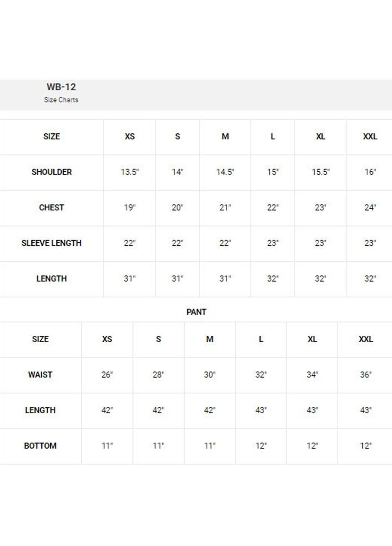Select the 34" waist value for XL
The height and width of the screenshot is (546, 392).
(x=312, y=375)
